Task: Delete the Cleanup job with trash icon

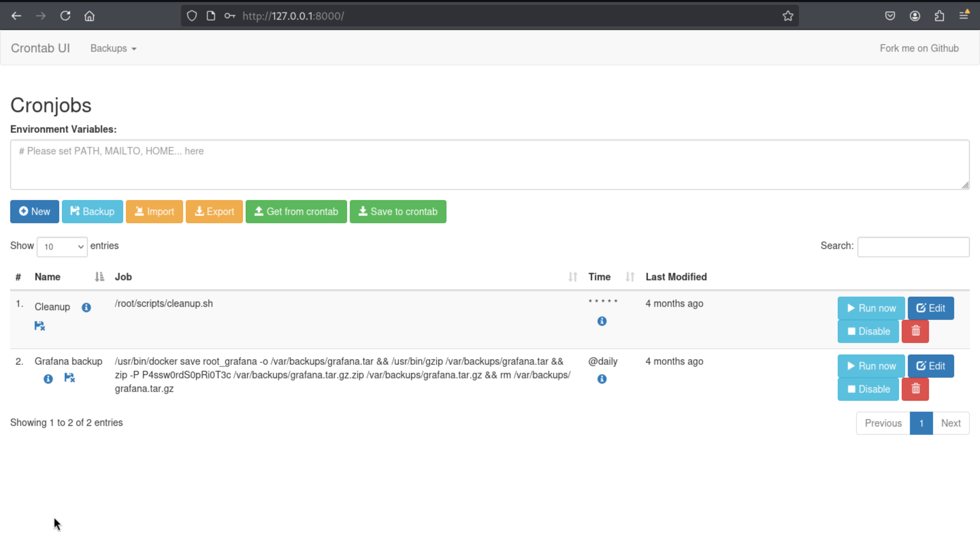Action: (x=915, y=331)
